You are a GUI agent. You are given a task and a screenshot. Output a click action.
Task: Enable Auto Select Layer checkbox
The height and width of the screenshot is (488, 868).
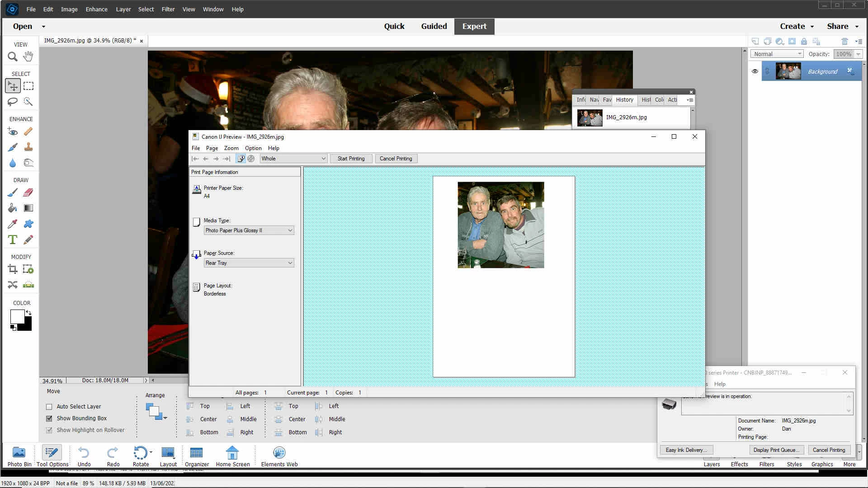(x=49, y=407)
